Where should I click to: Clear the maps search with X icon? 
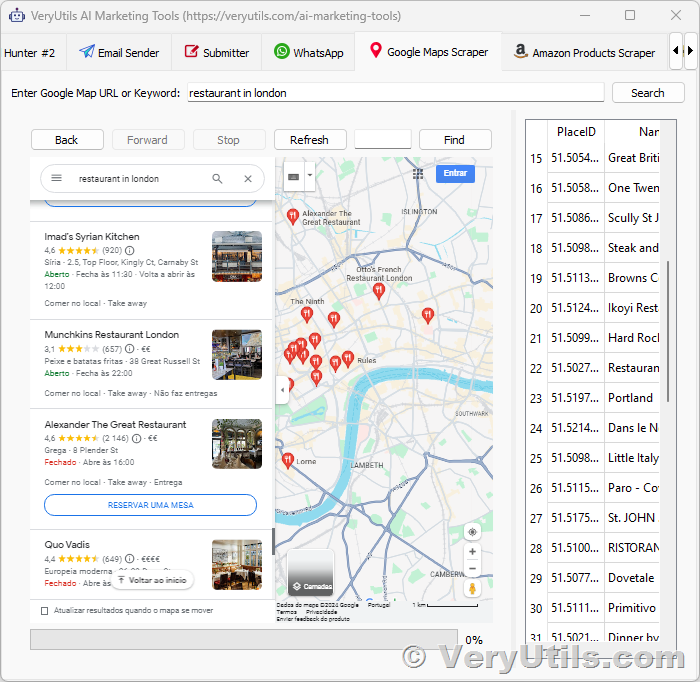[248, 179]
